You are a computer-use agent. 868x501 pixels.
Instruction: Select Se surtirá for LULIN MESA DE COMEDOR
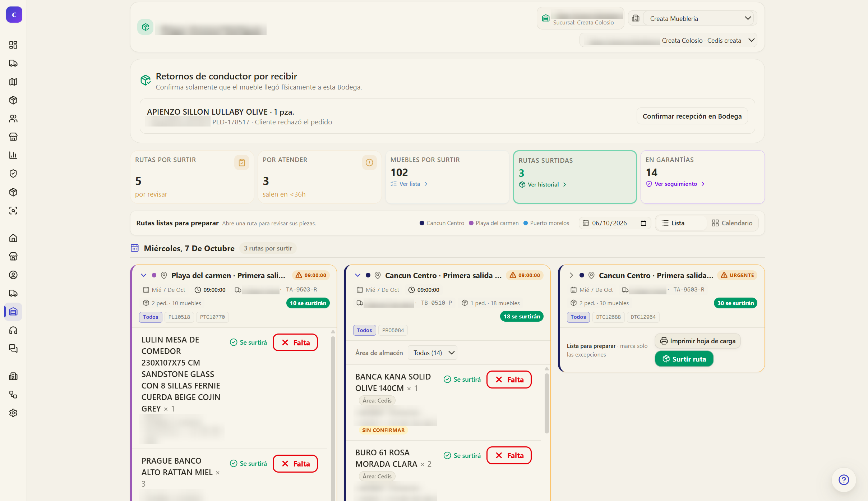[x=249, y=343]
